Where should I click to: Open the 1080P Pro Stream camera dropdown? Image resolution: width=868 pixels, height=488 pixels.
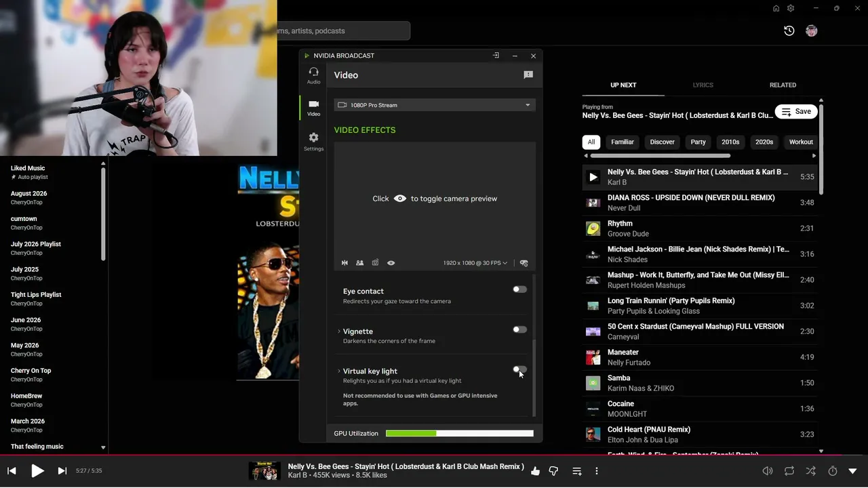(x=435, y=105)
